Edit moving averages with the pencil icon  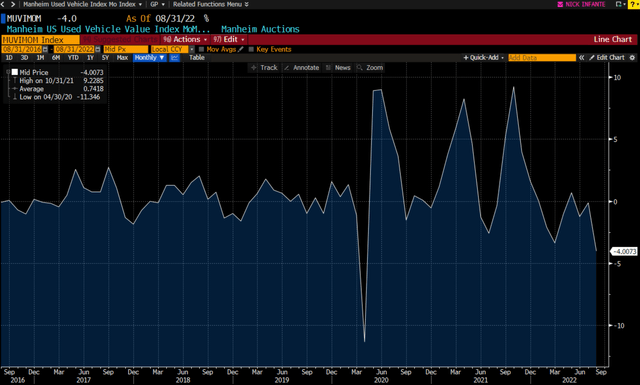241,49
